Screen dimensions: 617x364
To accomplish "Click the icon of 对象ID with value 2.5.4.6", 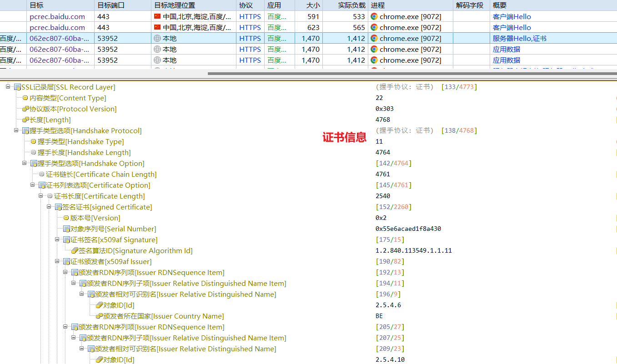I will click(99, 305).
